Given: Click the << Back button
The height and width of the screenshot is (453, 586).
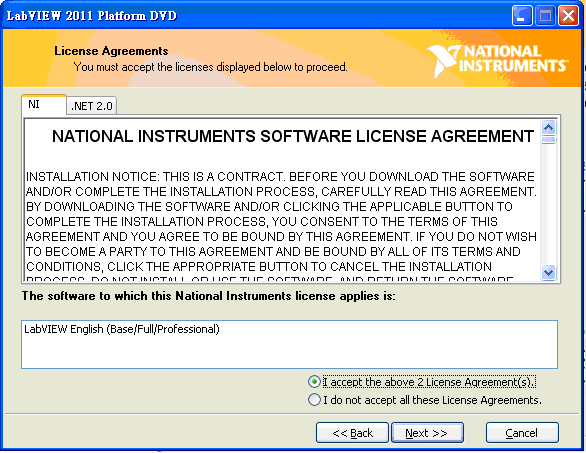Looking at the screenshot, I should point(352,433).
